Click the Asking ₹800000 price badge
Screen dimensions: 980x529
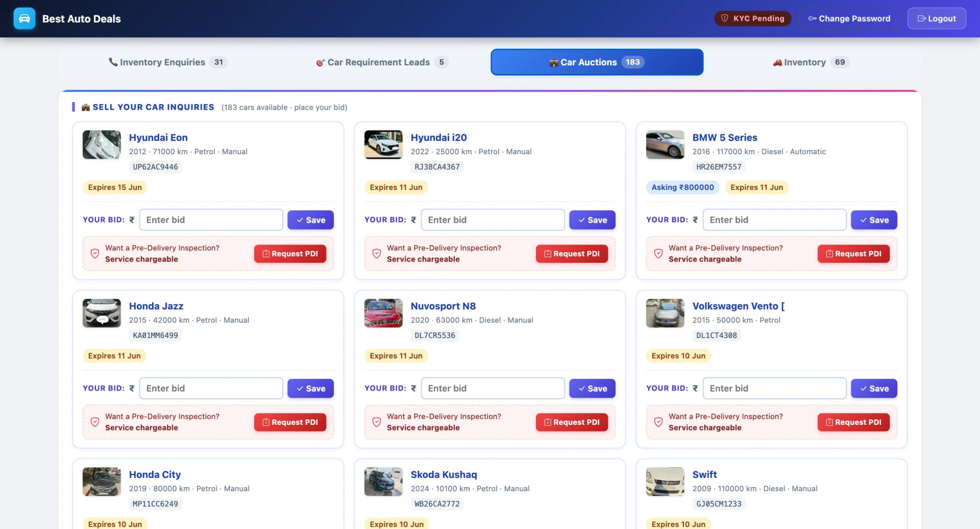pos(682,187)
